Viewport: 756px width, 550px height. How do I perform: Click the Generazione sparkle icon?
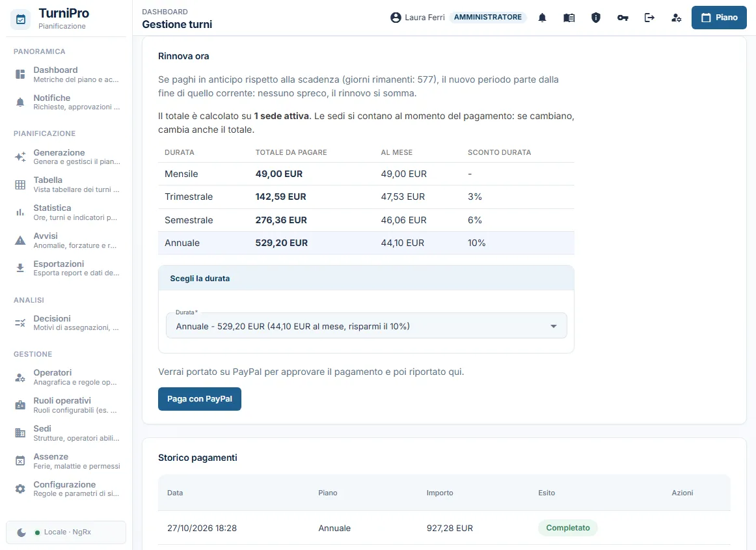pyautogui.click(x=20, y=157)
